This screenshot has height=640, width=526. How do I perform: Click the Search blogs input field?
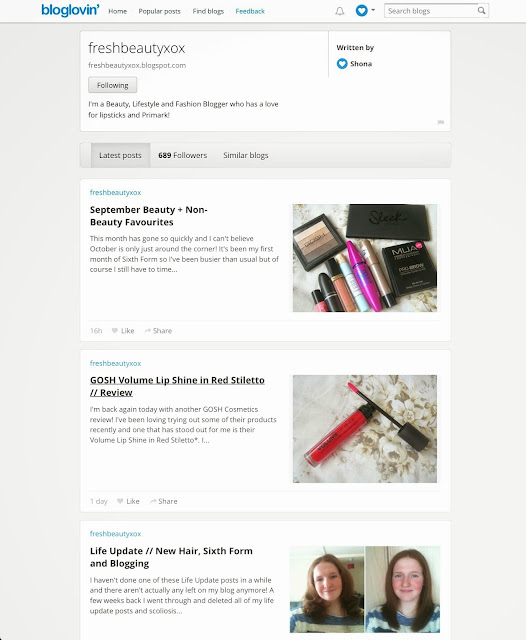pyautogui.click(x=431, y=11)
